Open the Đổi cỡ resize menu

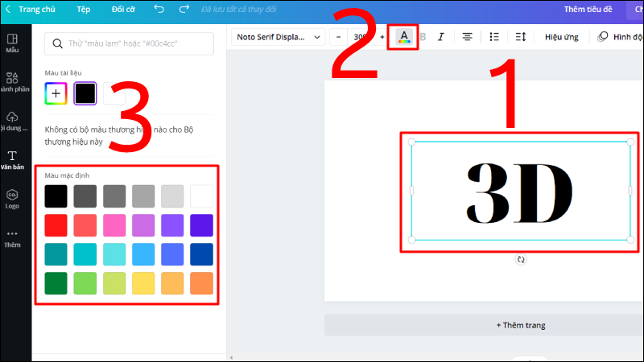click(x=123, y=9)
